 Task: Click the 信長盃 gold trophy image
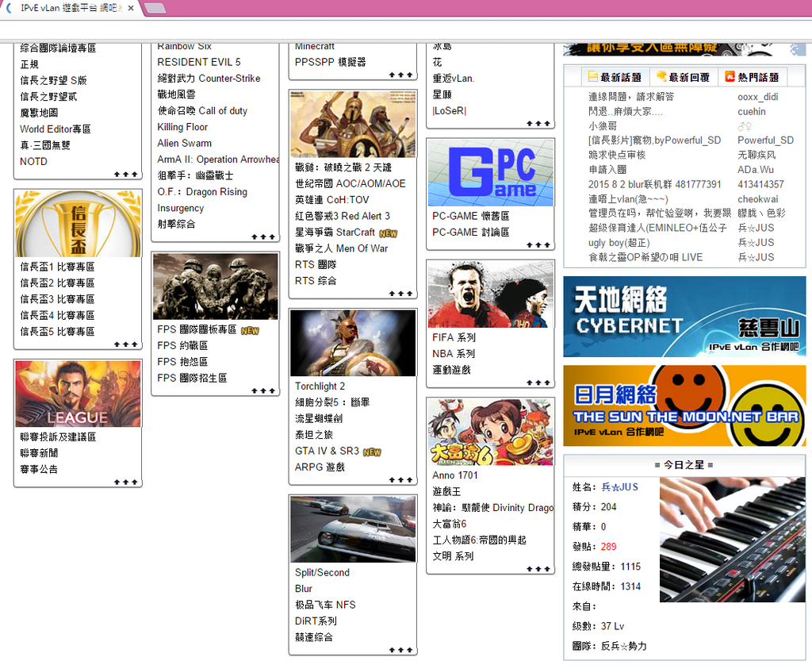tap(78, 224)
